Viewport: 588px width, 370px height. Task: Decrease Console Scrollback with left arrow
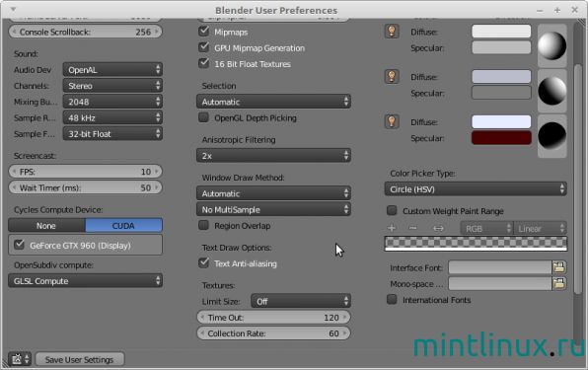[14, 32]
